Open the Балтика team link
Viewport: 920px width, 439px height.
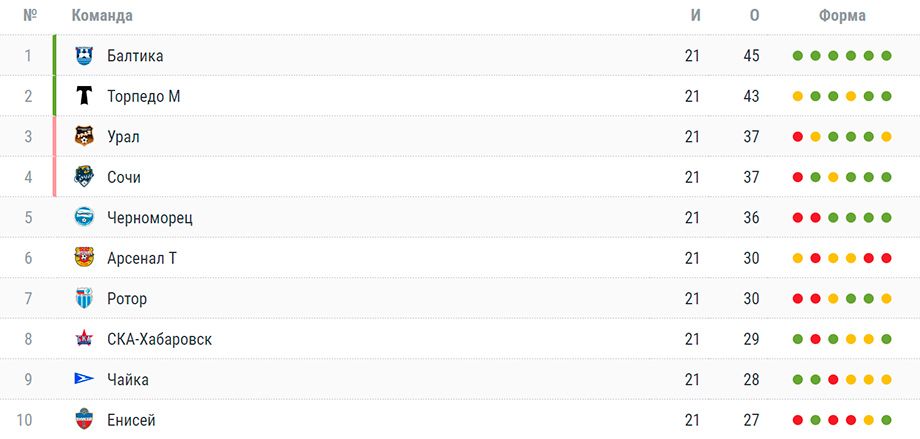tap(135, 56)
